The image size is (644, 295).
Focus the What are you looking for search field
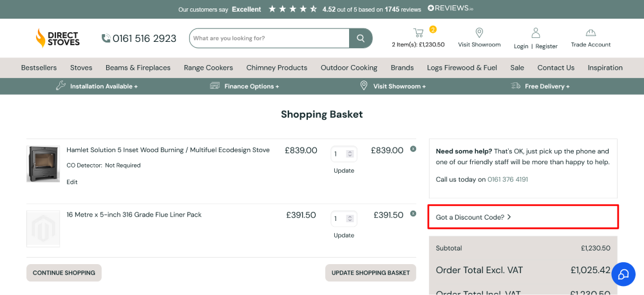point(269,38)
